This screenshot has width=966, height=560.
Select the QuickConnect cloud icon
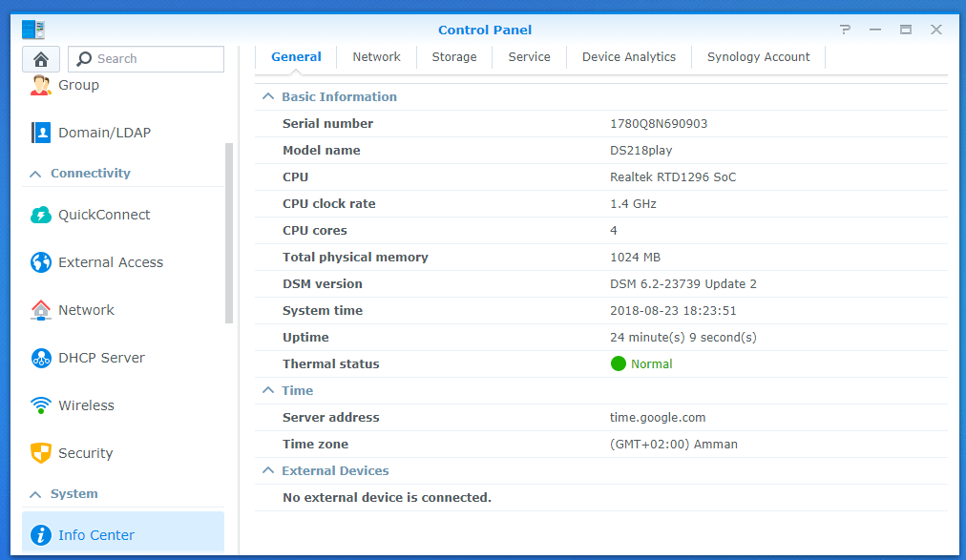pyautogui.click(x=41, y=215)
